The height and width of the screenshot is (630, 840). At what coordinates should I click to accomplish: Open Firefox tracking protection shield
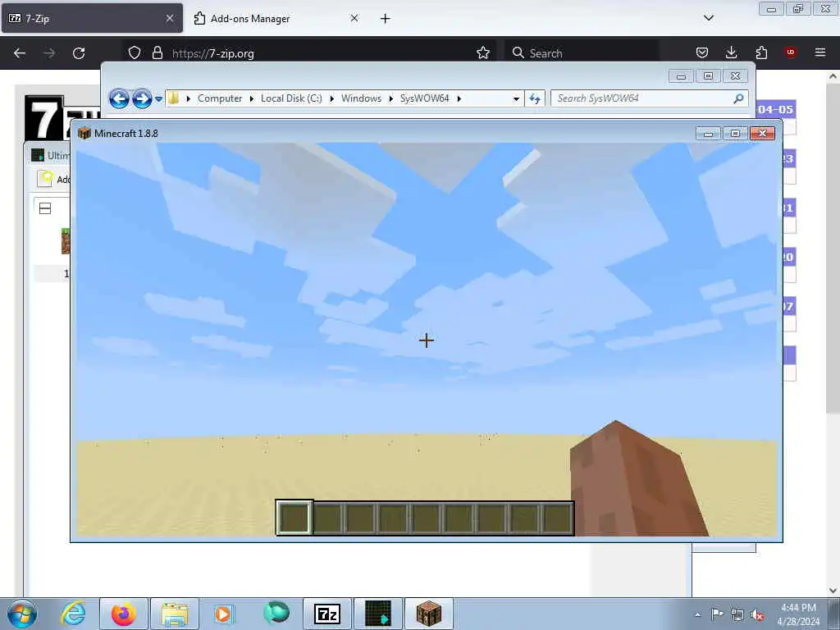point(135,52)
